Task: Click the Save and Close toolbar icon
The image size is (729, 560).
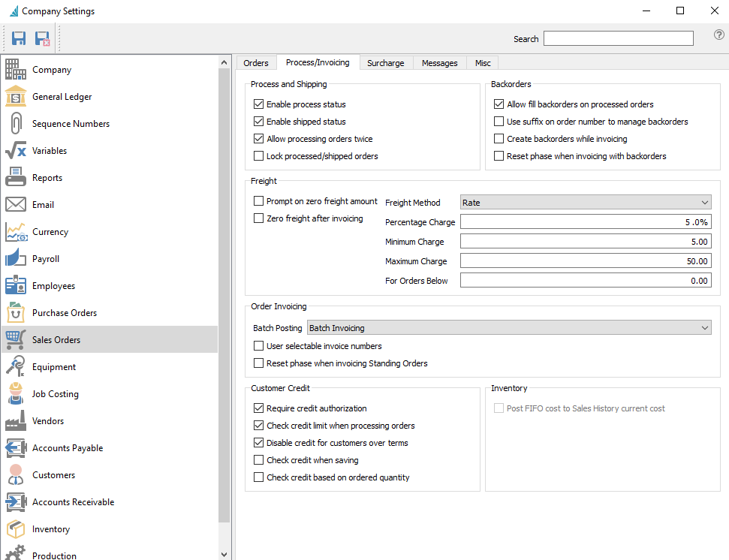Action: pyautogui.click(x=42, y=38)
